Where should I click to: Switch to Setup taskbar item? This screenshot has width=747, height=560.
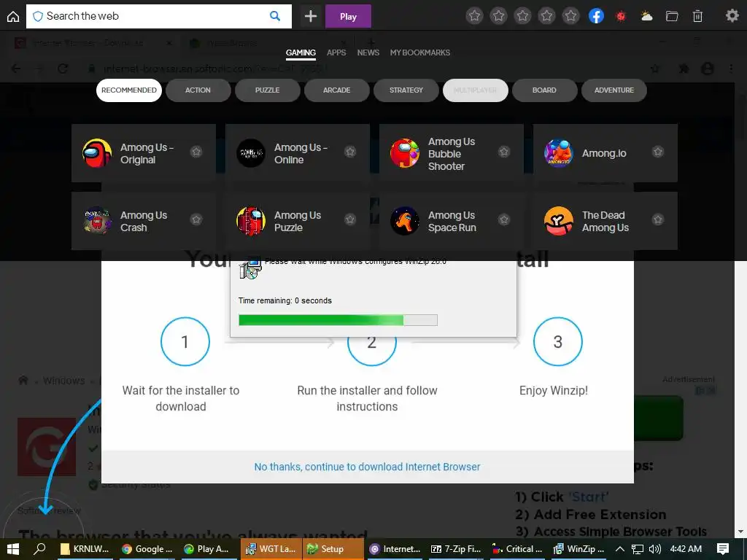click(333, 549)
